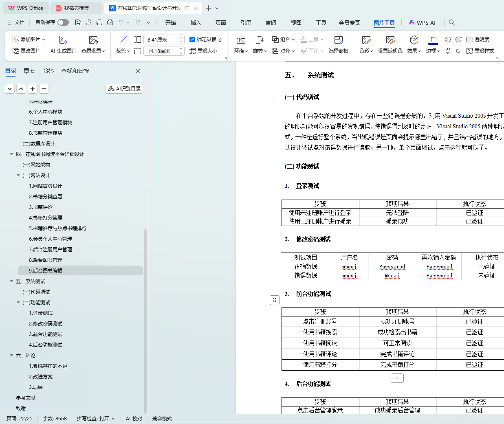
Task: Click the 重设大小 reset size icon
Action: coord(193,51)
